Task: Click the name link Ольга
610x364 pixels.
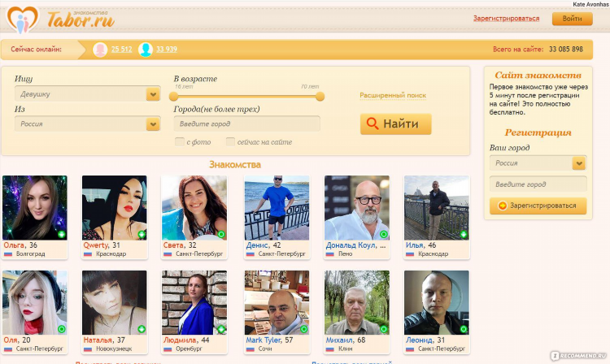Action: point(14,245)
